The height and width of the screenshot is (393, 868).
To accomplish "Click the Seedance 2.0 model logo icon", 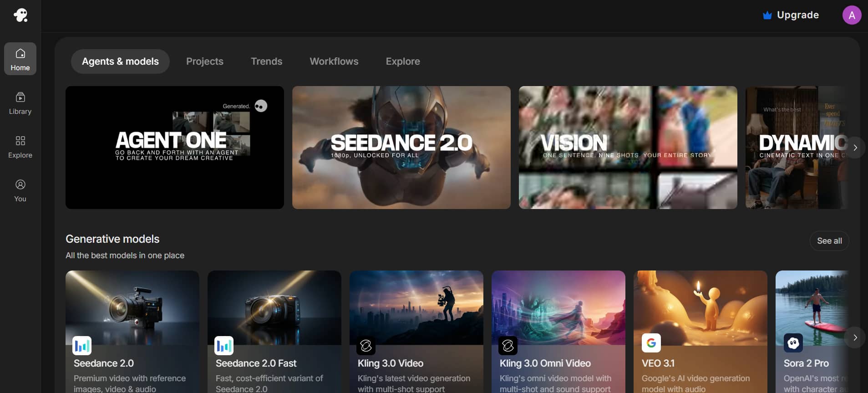I will pos(82,346).
